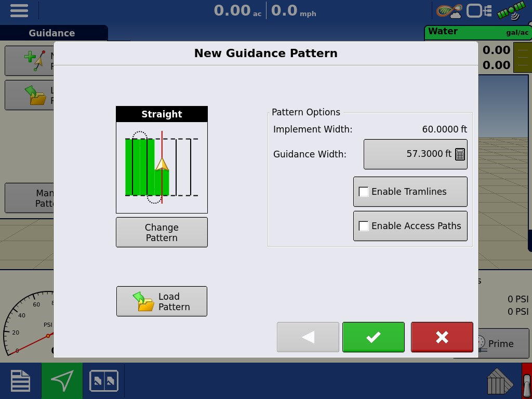Click the New Guidance Pattern title
532x399 pixels.
pos(265,54)
